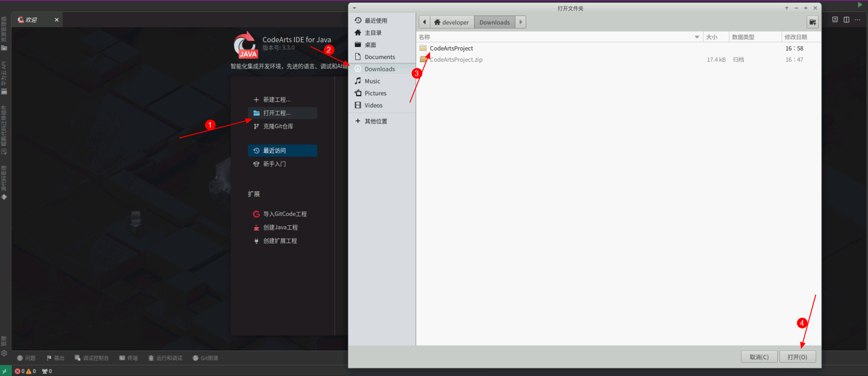Open the dialog window menu arrow at top left
868x376 pixels.
pos(354,8)
